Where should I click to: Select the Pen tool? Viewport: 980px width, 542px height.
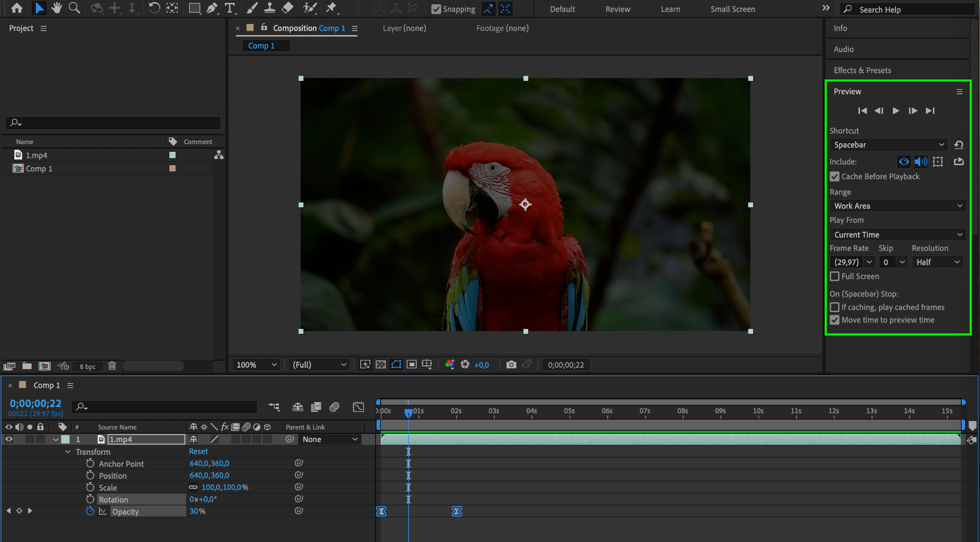[x=212, y=8]
